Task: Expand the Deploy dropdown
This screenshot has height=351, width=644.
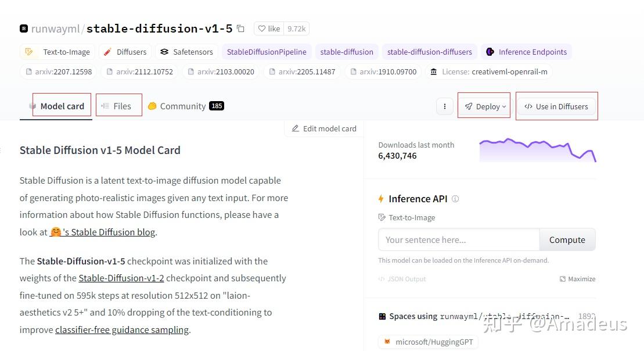Action: point(485,106)
